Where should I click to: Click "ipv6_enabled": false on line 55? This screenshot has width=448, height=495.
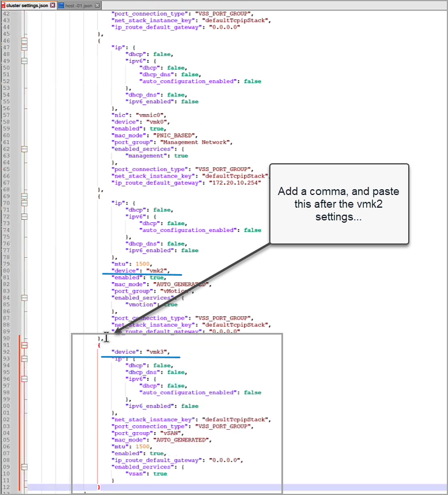point(162,102)
